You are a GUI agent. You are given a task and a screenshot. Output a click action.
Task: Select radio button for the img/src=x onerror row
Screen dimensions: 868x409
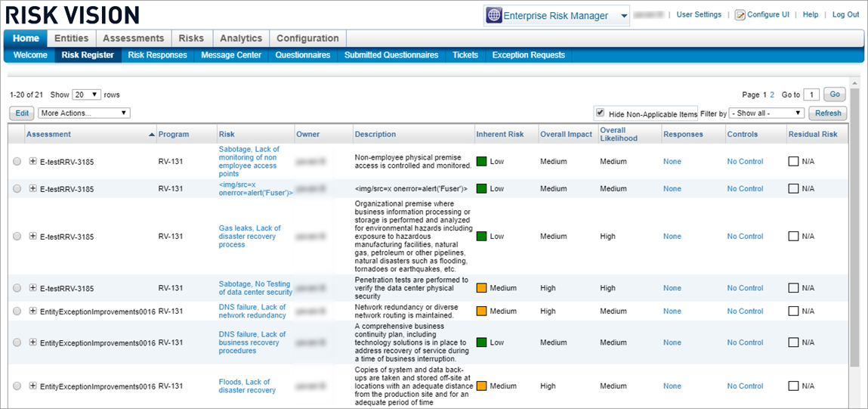[x=17, y=188]
